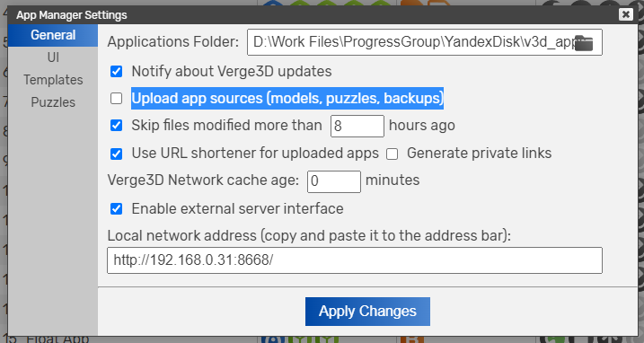Open the Applications Folder browse folder icon
This screenshot has height=343, width=644.
pos(584,43)
